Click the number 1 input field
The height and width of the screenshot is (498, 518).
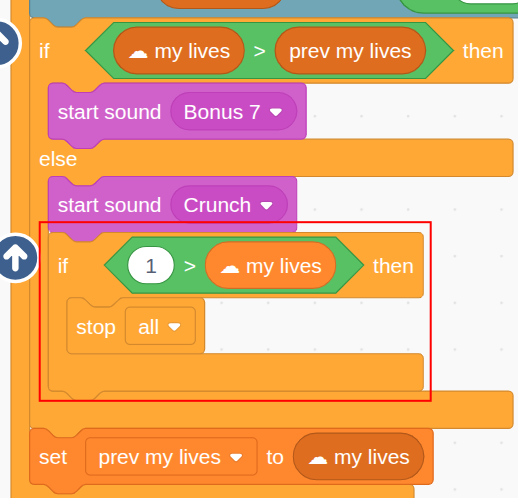coord(151,266)
